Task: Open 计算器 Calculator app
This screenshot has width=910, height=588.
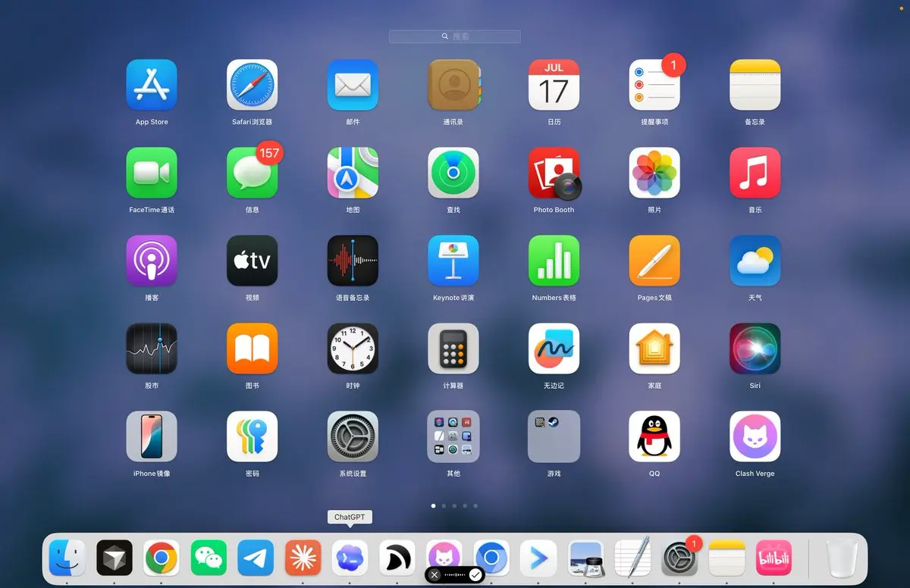Action: [x=453, y=349]
